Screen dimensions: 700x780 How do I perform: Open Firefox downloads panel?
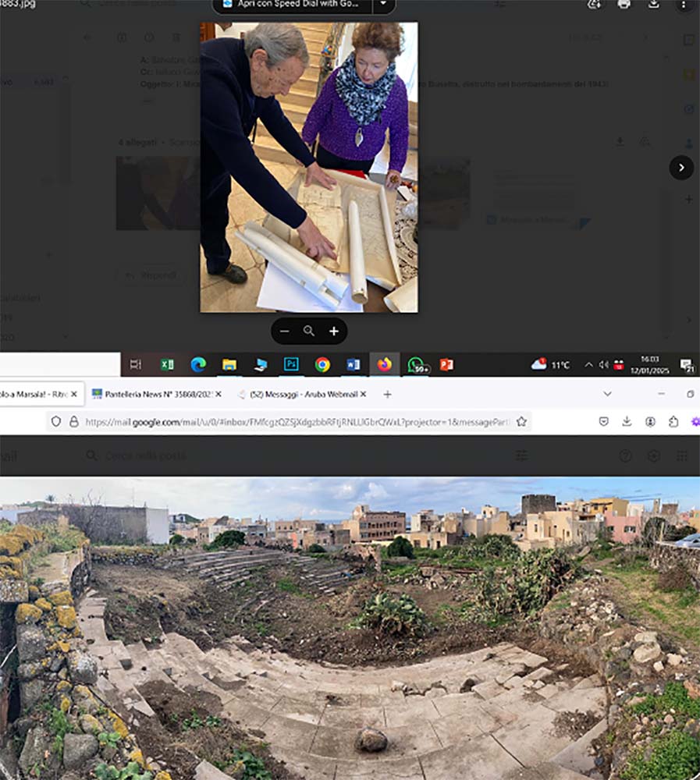tap(627, 422)
